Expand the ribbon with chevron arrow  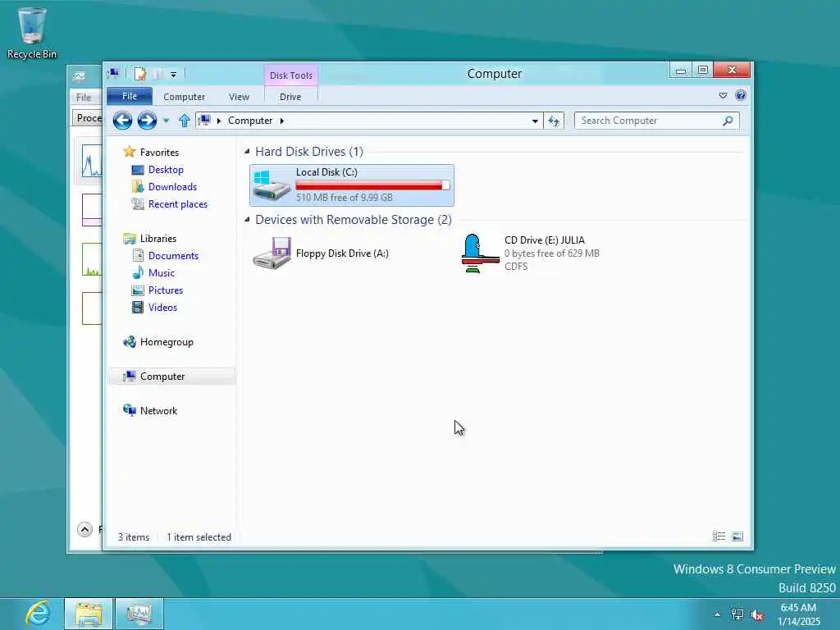coord(723,96)
